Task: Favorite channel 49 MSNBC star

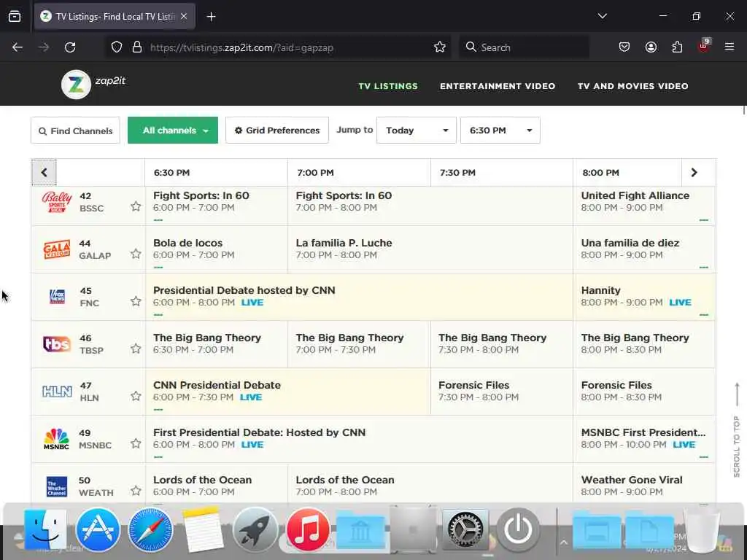Action: tap(136, 443)
